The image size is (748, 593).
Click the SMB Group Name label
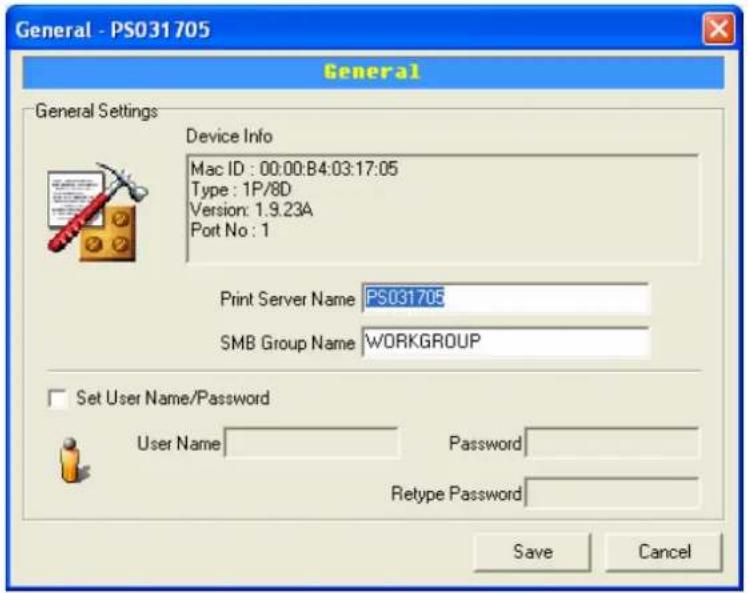288,343
